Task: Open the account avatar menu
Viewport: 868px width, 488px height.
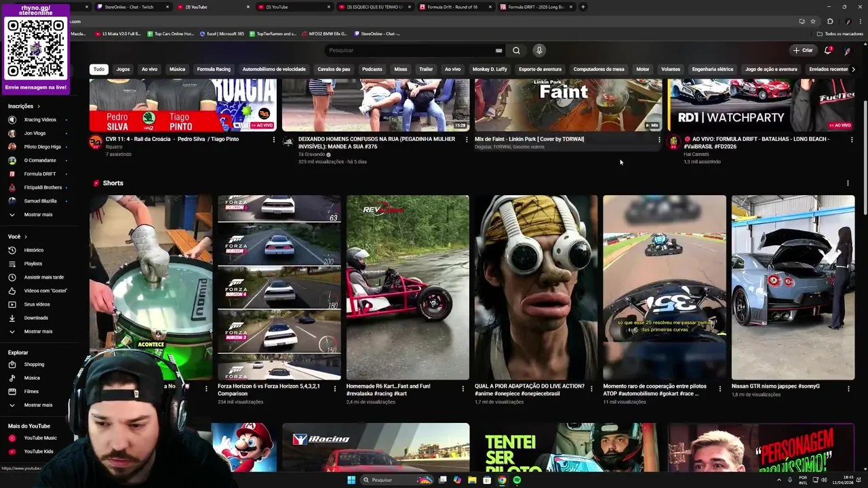Action: [847, 50]
